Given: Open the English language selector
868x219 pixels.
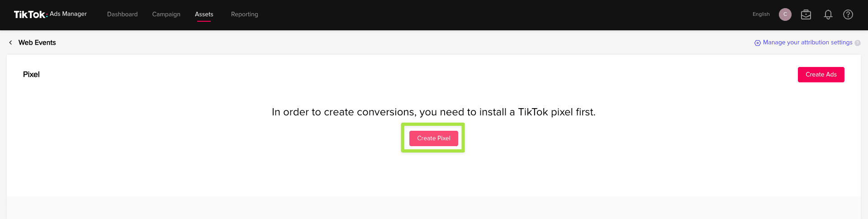Looking at the screenshot, I should click(761, 14).
